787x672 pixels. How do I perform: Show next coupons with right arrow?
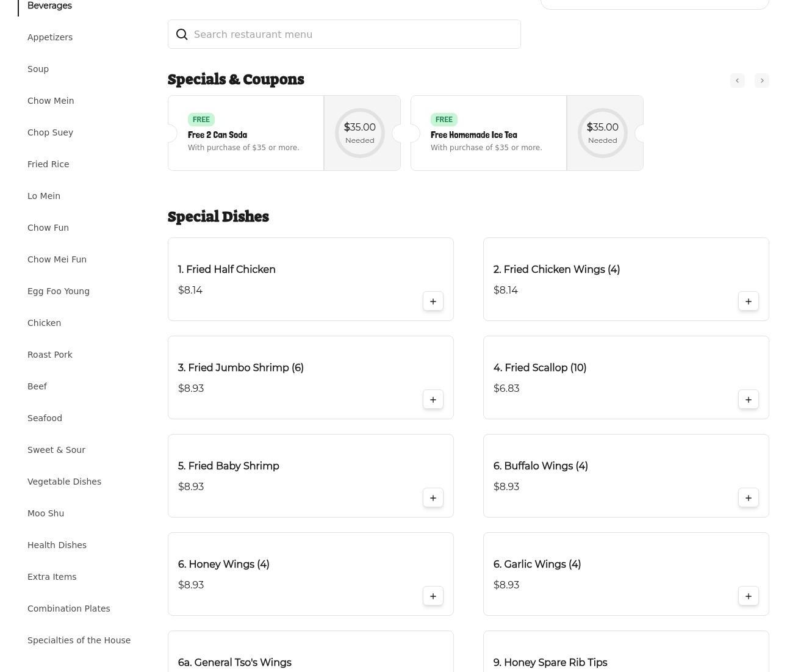pos(762,81)
